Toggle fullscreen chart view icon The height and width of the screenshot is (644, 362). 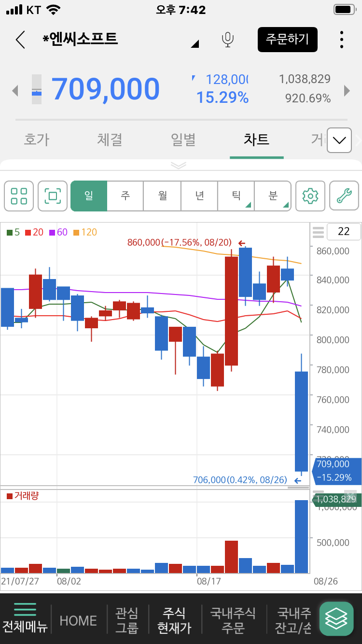click(x=53, y=196)
